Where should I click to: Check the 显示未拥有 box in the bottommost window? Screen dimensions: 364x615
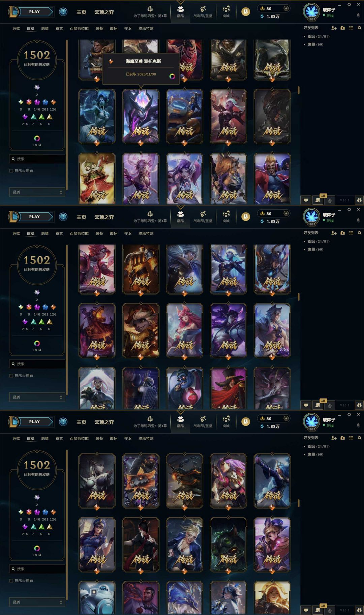pyautogui.click(x=11, y=581)
